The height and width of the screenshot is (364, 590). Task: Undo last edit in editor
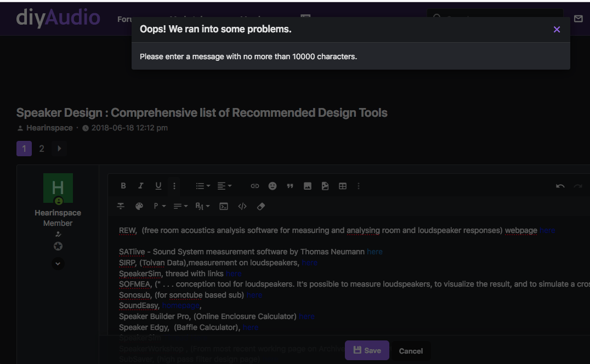(560, 186)
